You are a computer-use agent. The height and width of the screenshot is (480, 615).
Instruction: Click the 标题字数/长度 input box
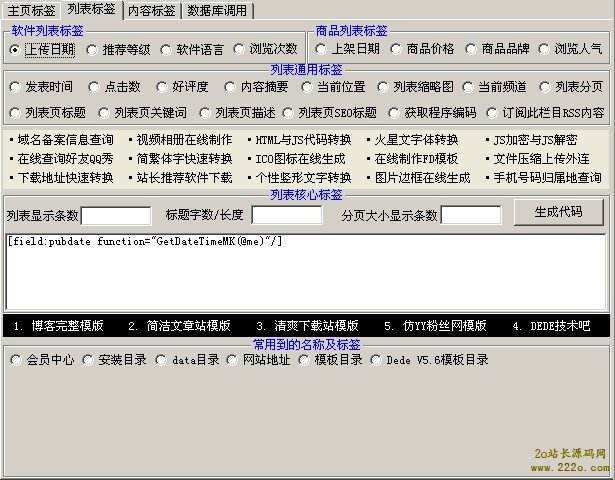(287, 215)
